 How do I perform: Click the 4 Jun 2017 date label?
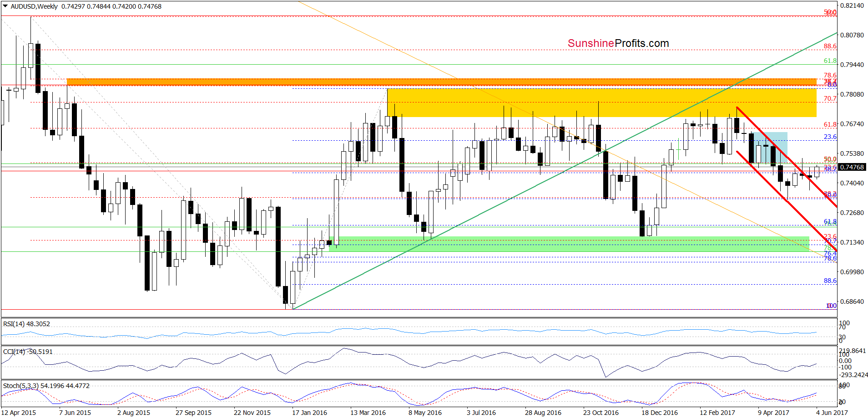832,413
